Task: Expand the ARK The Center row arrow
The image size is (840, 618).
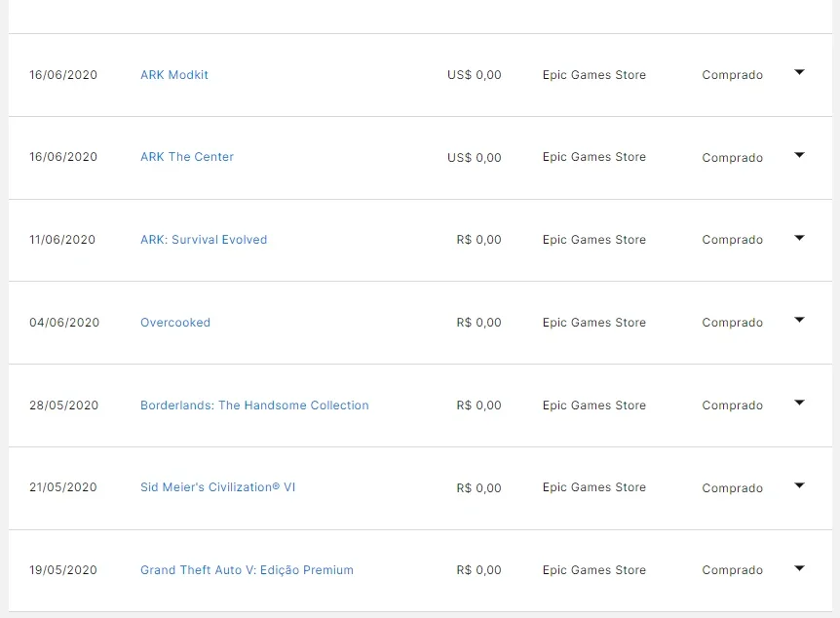Action: click(799, 155)
